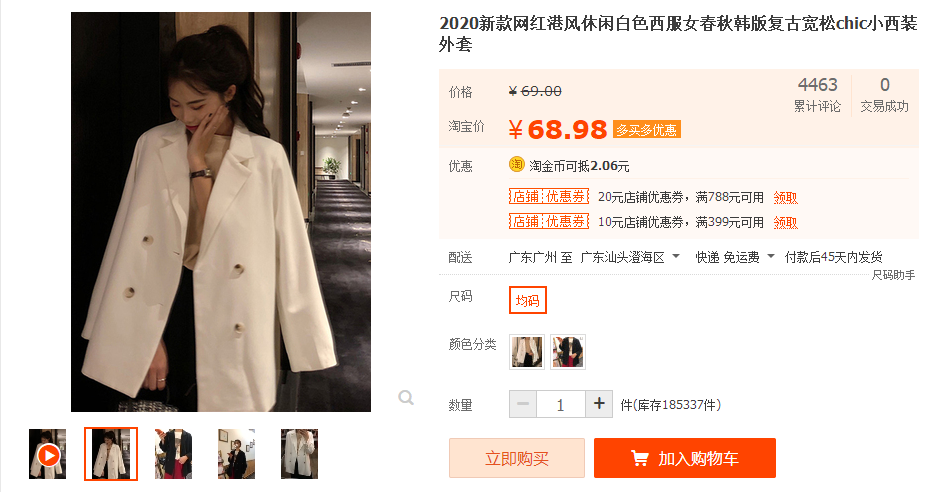
Task: Claim the 10元 store coupon
Action: point(785,223)
